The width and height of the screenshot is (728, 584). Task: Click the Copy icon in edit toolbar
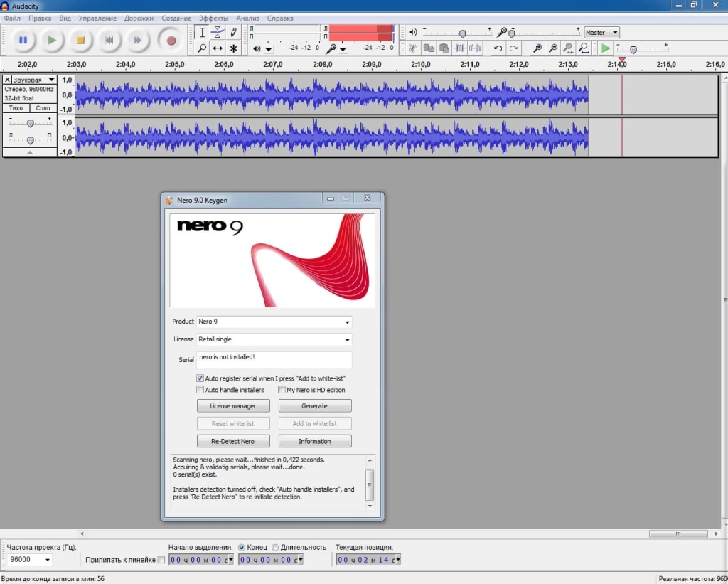tap(429, 48)
